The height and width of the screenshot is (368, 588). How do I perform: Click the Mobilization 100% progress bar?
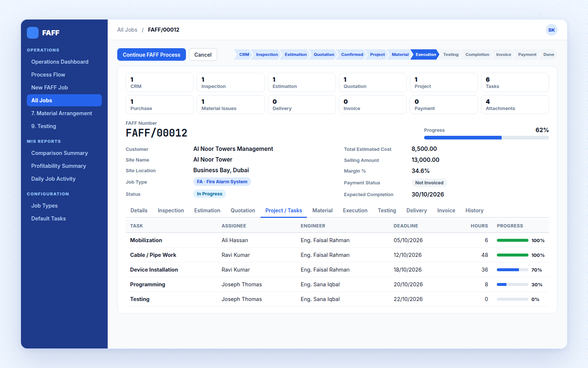(x=513, y=240)
